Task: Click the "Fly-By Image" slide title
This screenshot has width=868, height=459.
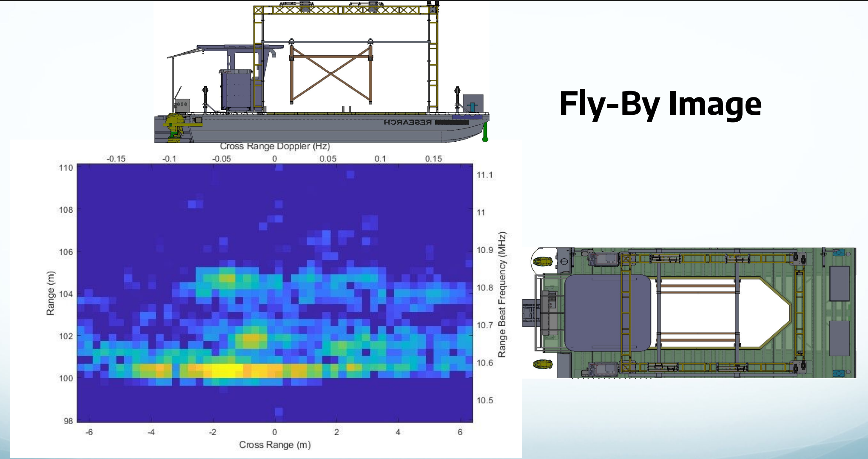Action: tap(660, 104)
